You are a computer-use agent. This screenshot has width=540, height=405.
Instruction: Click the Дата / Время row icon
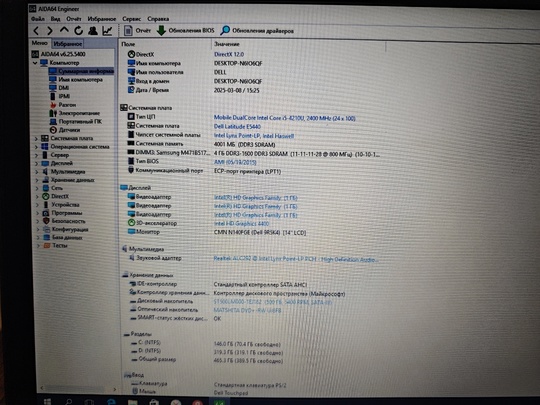click(131, 90)
